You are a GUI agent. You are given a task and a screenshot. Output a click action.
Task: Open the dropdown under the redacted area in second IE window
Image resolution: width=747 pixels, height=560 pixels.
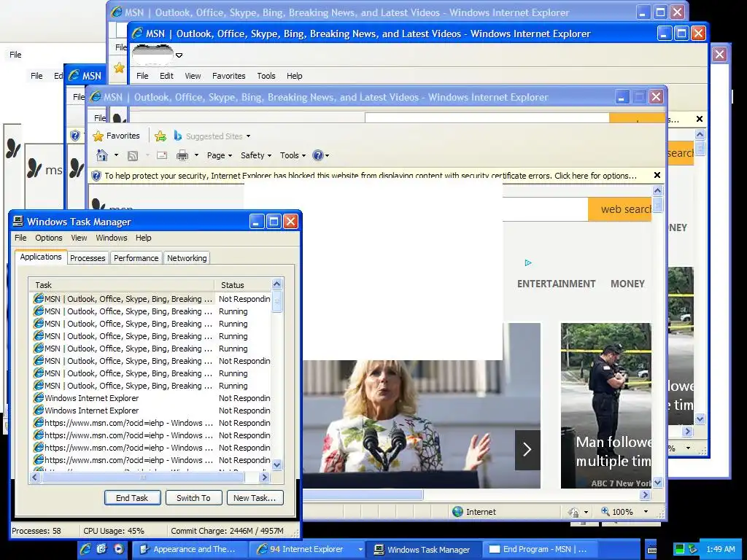point(179,55)
